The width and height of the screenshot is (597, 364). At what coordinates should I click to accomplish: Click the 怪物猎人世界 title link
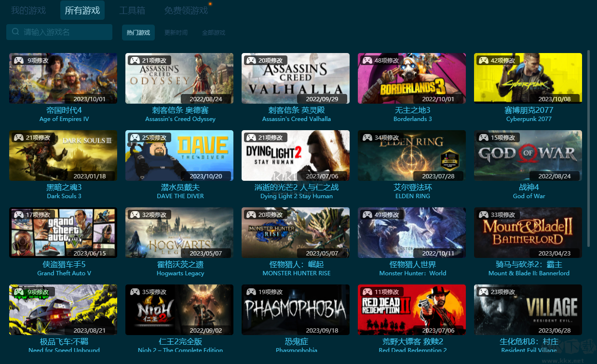click(413, 264)
